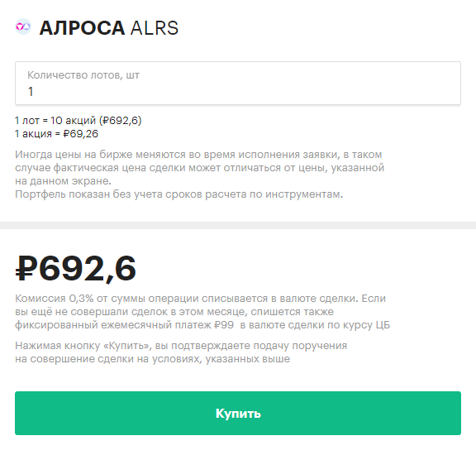476x455 pixels.
Task: Click the 'на данном экране.' disclaimer line
Action: pos(63,181)
